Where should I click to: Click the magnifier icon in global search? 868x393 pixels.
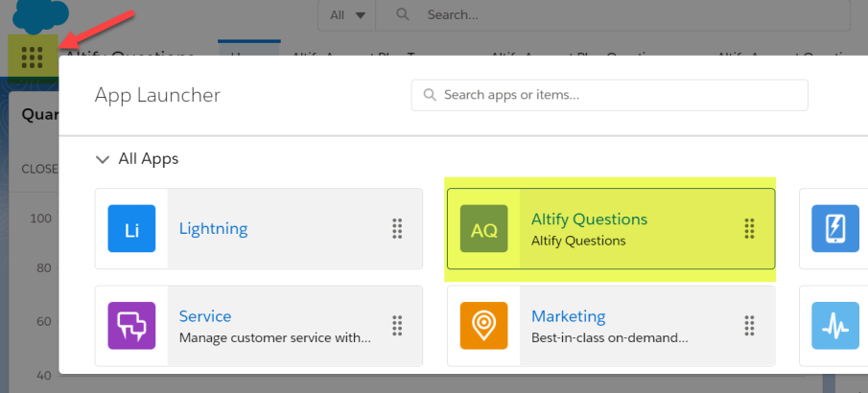403,14
